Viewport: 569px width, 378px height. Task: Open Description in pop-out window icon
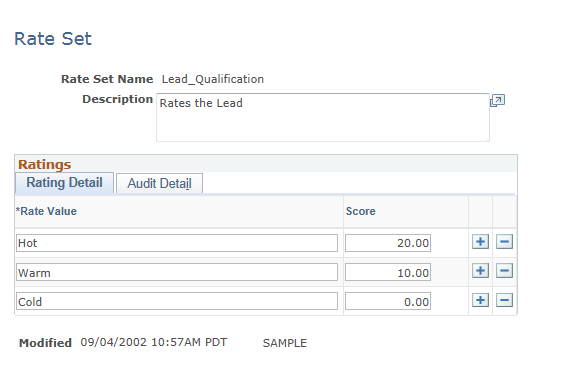(497, 100)
